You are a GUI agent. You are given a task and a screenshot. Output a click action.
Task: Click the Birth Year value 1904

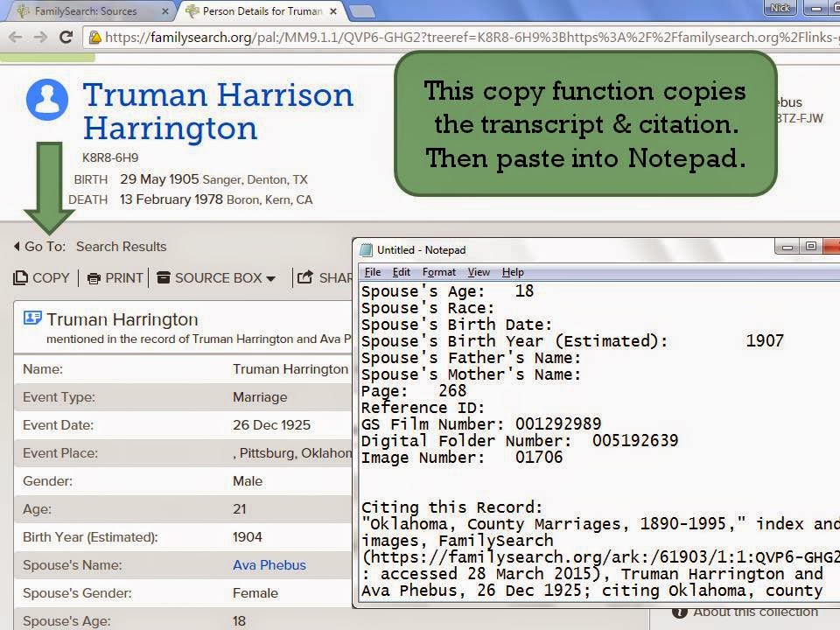pyautogui.click(x=248, y=536)
